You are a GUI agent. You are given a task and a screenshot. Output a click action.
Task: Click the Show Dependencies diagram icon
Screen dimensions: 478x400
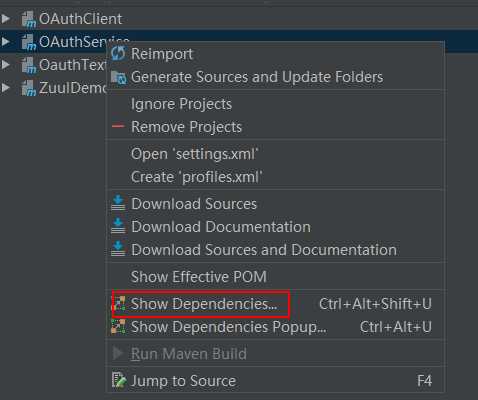pos(119,304)
